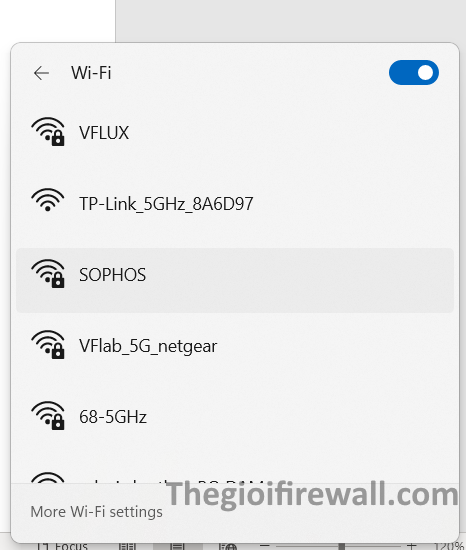Open More Wi-Fi settings
Screen dimensions: 466x550
pyautogui.click(x=96, y=512)
